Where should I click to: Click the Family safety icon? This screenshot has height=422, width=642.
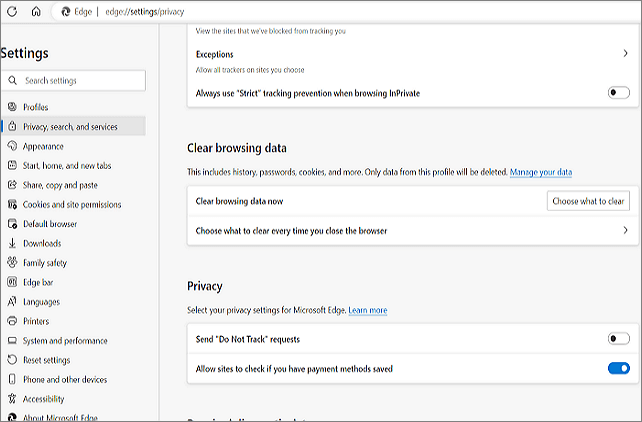(x=12, y=262)
